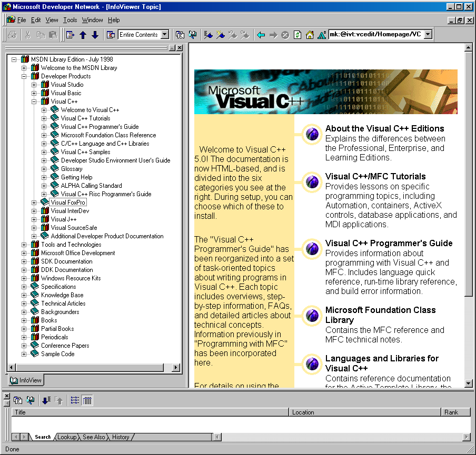Switch to the History tab
Image resolution: width=476 pixels, height=455 pixels.
click(121, 437)
